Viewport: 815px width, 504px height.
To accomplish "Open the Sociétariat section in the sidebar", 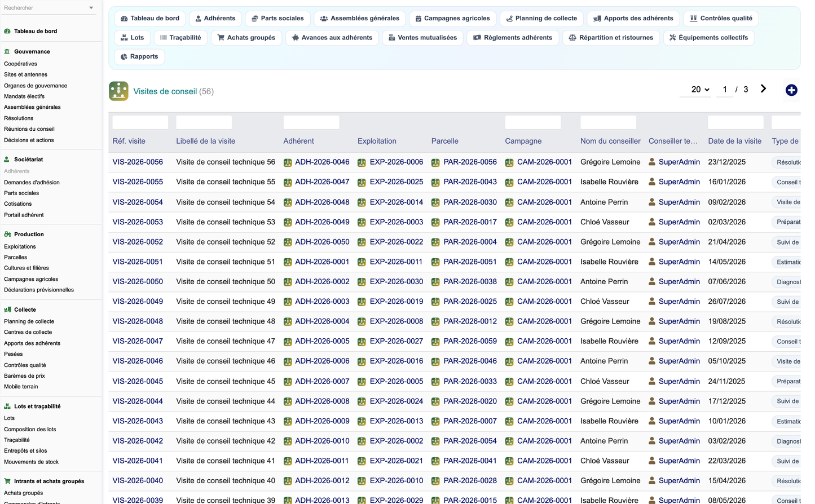I will point(28,160).
